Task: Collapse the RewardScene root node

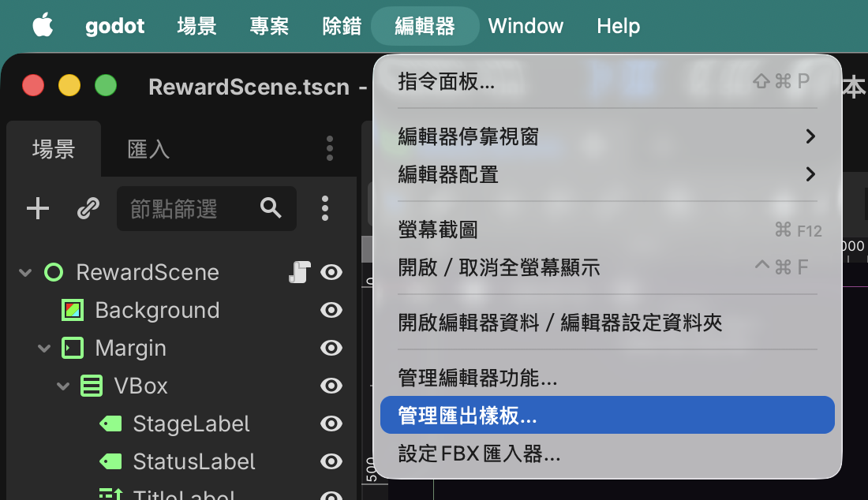Action: click(25, 273)
